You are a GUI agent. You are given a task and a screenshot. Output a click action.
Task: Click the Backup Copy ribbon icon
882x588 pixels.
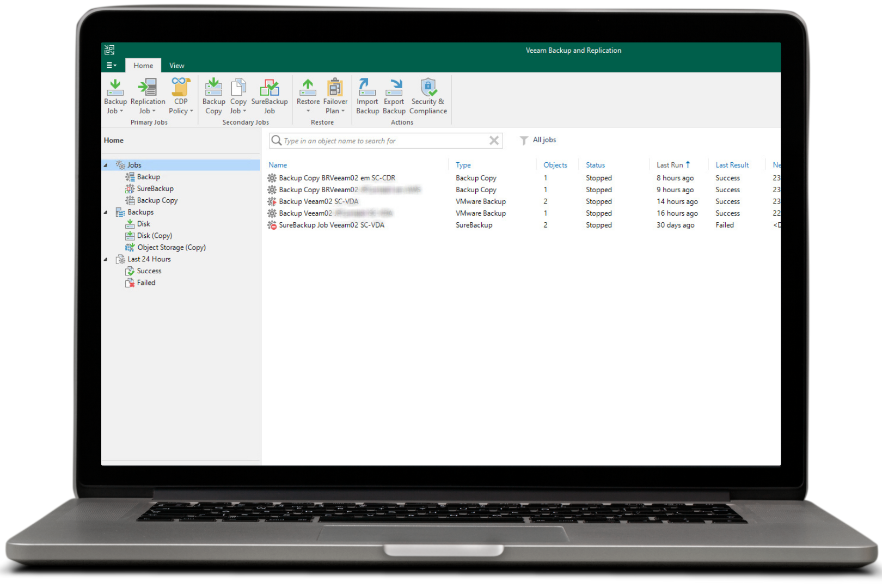[213, 87]
